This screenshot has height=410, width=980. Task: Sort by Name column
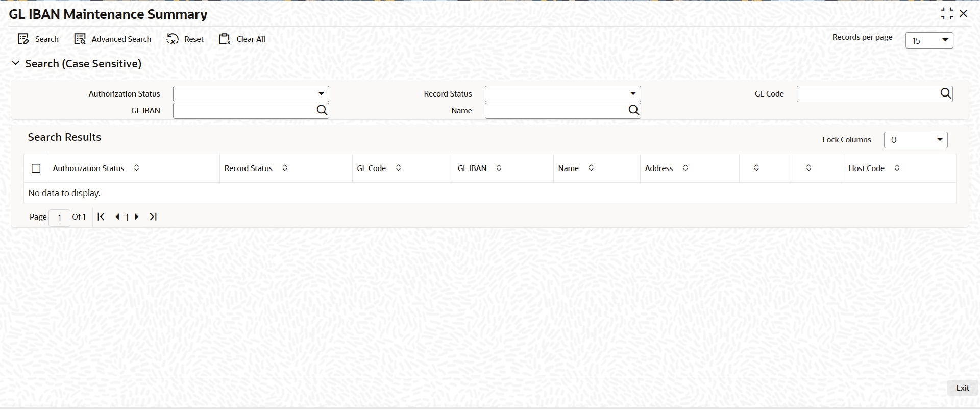coord(591,168)
